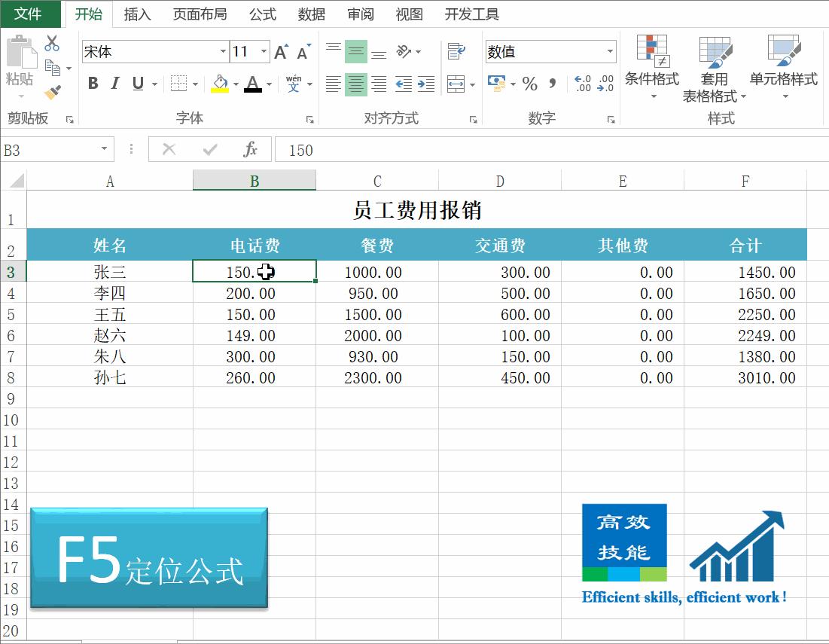Click the comma style icon
The width and height of the screenshot is (829, 644).
[x=552, y=84]
